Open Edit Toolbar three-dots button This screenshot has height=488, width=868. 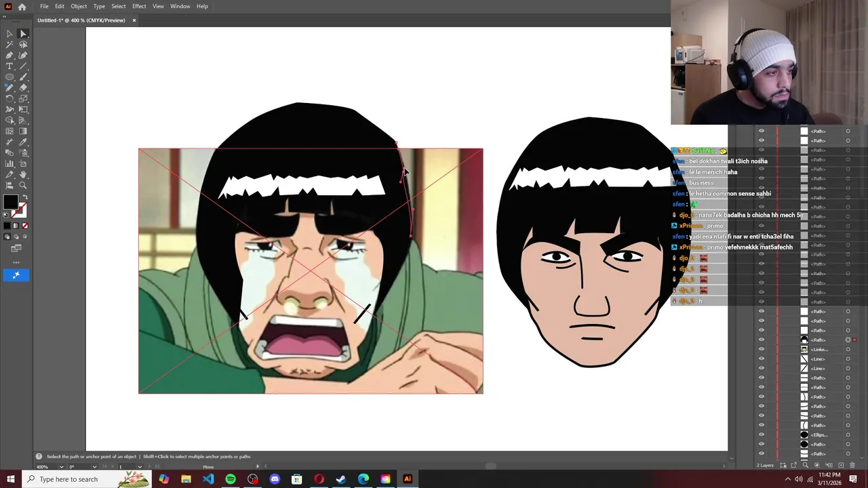[16, 262]
